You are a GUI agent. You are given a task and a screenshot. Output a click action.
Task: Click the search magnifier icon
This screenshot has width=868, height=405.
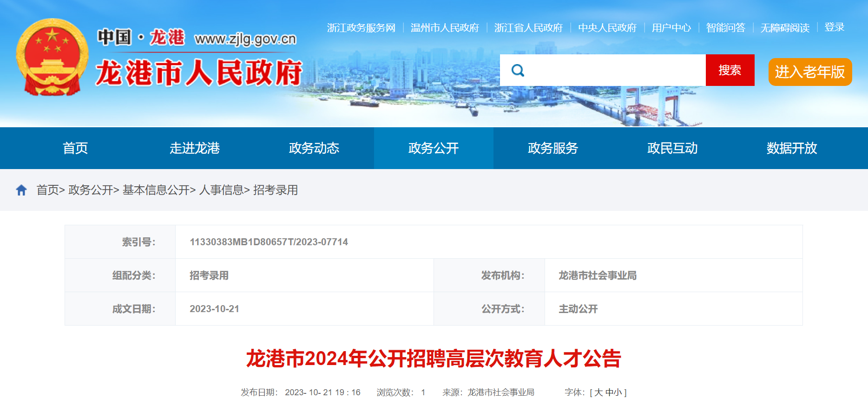point(518,71)
